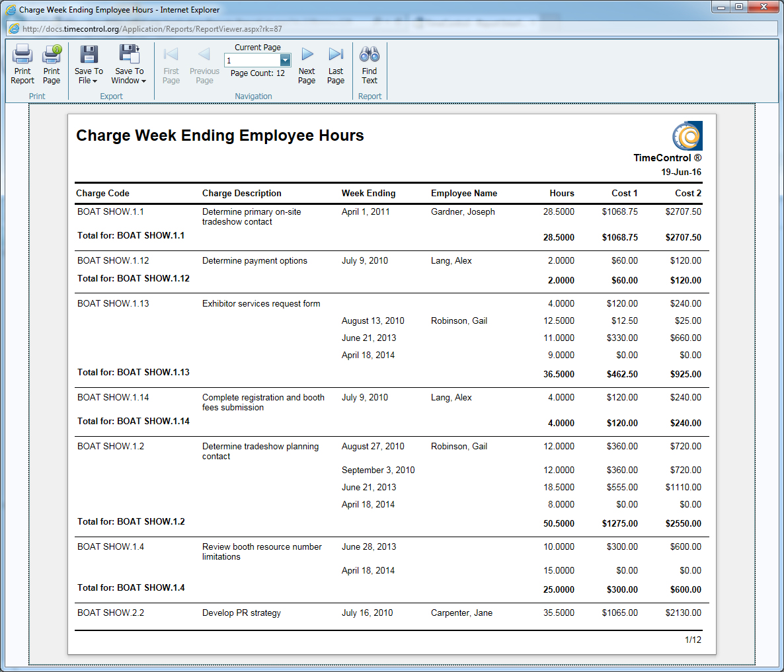Click the Report group label
This screenshot has width=784, height=672.
370,96
